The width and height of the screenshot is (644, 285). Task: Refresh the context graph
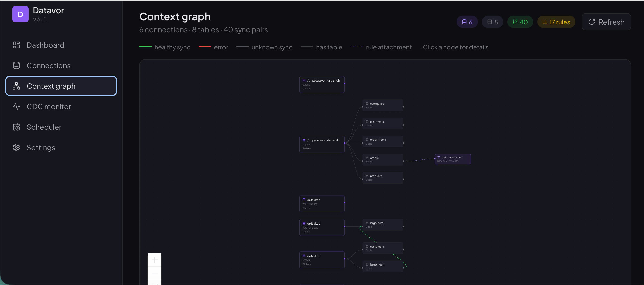pyautogui.click(x=606, y=22)
